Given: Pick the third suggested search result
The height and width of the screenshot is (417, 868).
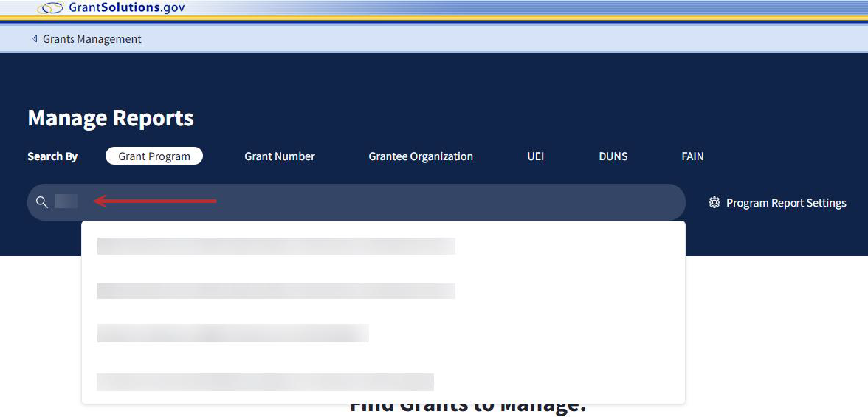Looking at the screenshot, I should click(232, 334).
